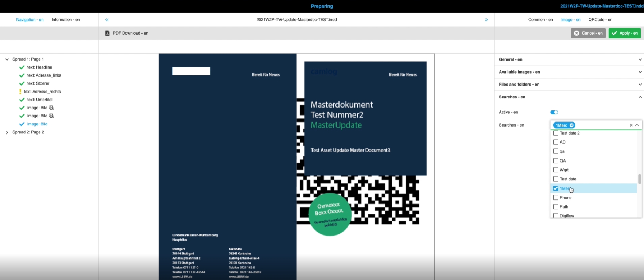Check the lowercase qa checkbox
The width and height of the screenshot is (644, 280).
[x=556, y=151]
